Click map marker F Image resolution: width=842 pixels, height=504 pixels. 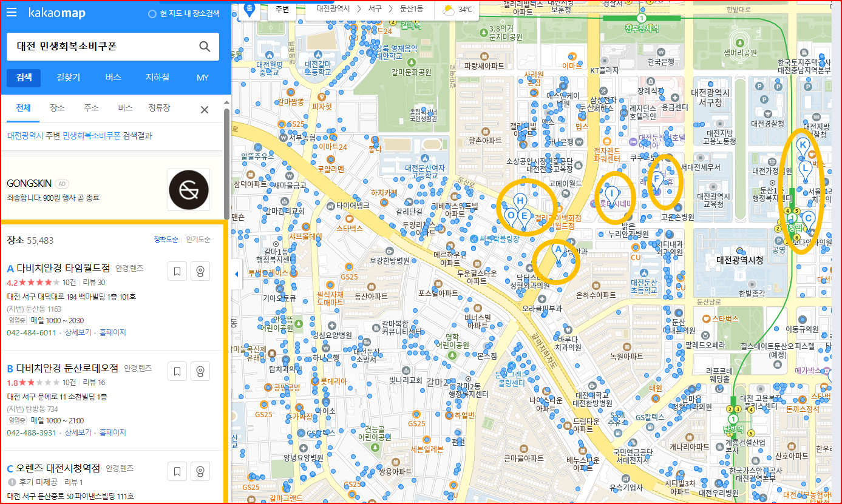pos(656,180)
